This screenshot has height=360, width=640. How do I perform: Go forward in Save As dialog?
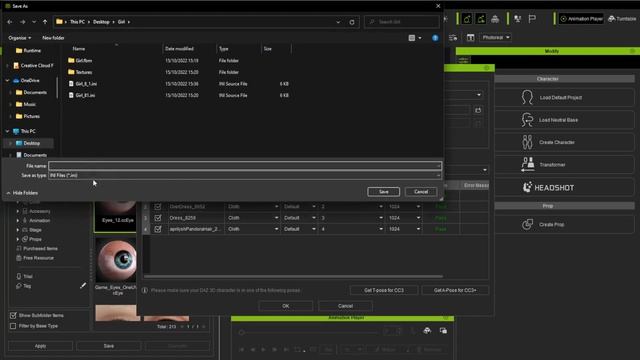coord(23,22)
